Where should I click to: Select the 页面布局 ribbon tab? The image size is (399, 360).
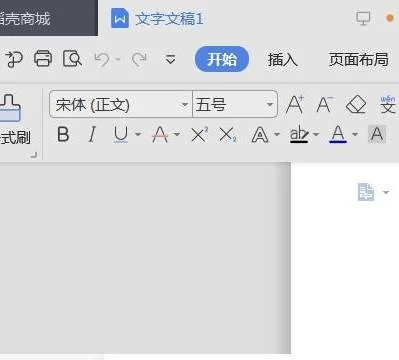coord(359,60)
